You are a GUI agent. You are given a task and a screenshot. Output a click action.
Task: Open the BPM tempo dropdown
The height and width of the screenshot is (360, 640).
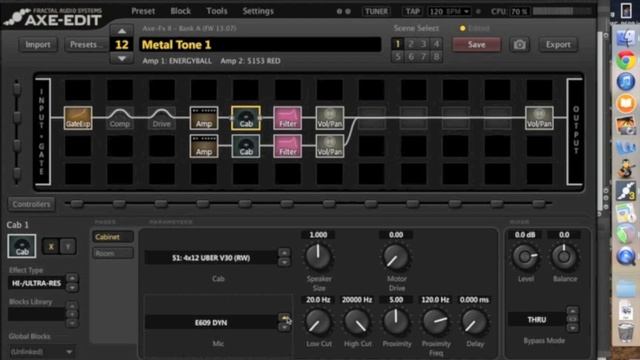coord(449,11)
